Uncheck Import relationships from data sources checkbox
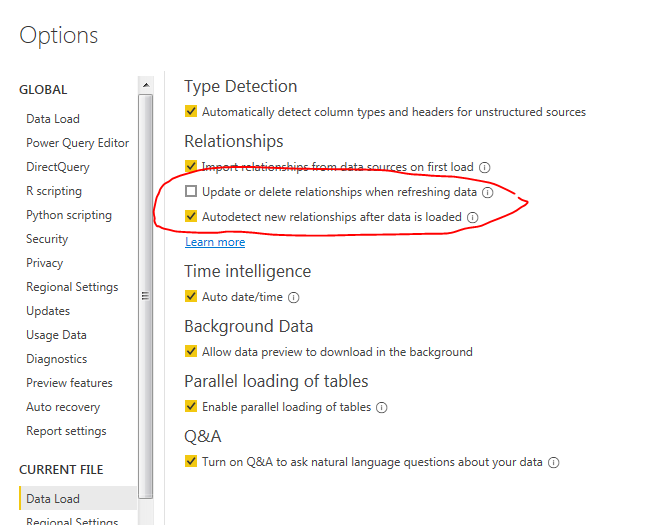667x525 pixels. click(191, 166)
